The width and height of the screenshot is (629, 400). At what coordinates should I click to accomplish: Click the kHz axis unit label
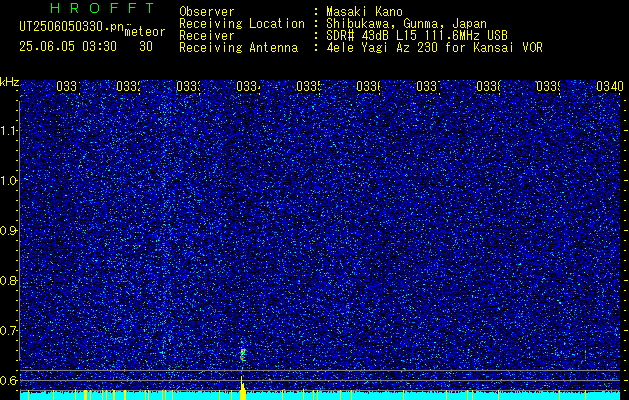click(10, 82)
